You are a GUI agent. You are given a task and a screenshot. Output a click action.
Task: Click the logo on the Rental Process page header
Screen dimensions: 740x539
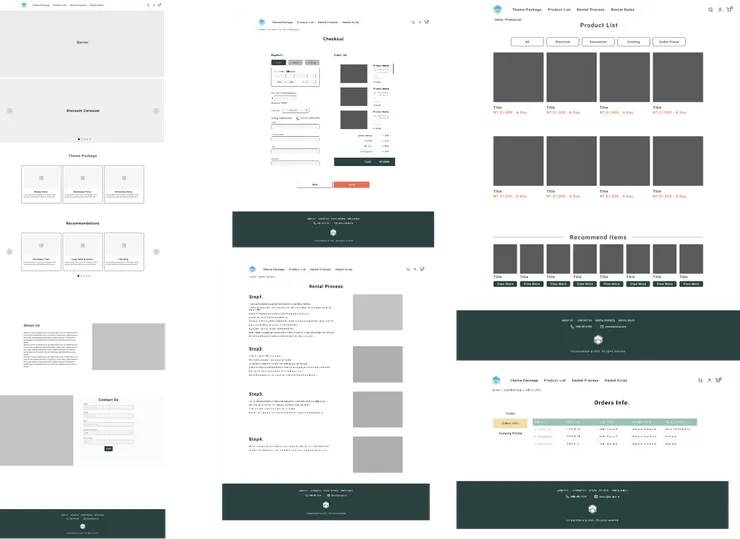(252, 269)
